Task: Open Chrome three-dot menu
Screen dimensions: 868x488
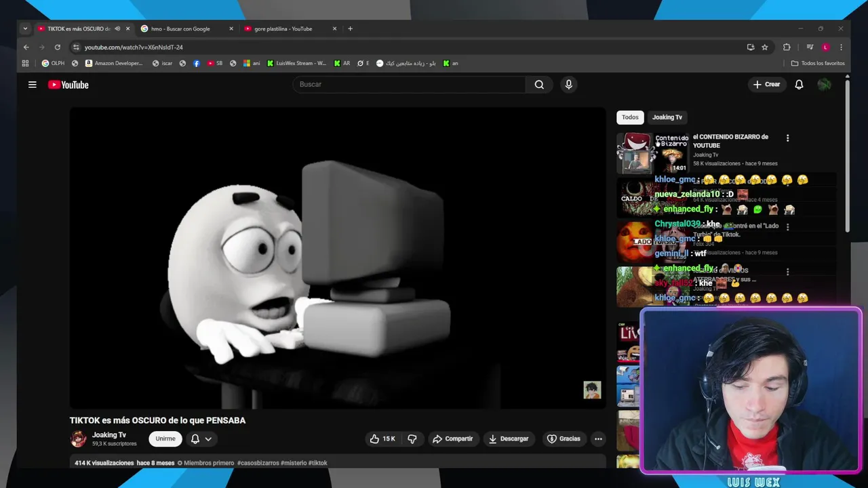Action: [x=841, y=47]
